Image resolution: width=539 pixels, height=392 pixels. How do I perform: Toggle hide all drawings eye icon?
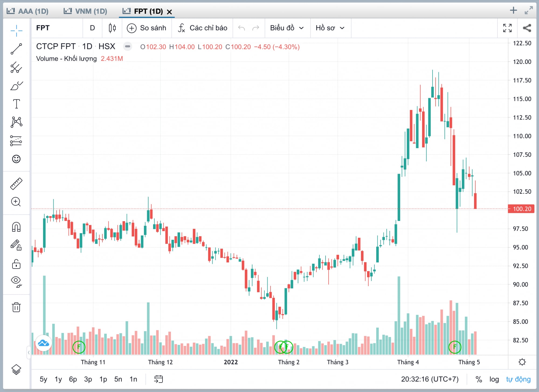[16, 282]
